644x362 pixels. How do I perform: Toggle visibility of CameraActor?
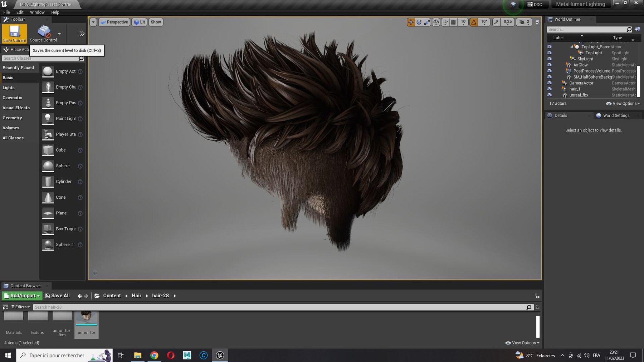pyautogui.click(x=550, y=83)
